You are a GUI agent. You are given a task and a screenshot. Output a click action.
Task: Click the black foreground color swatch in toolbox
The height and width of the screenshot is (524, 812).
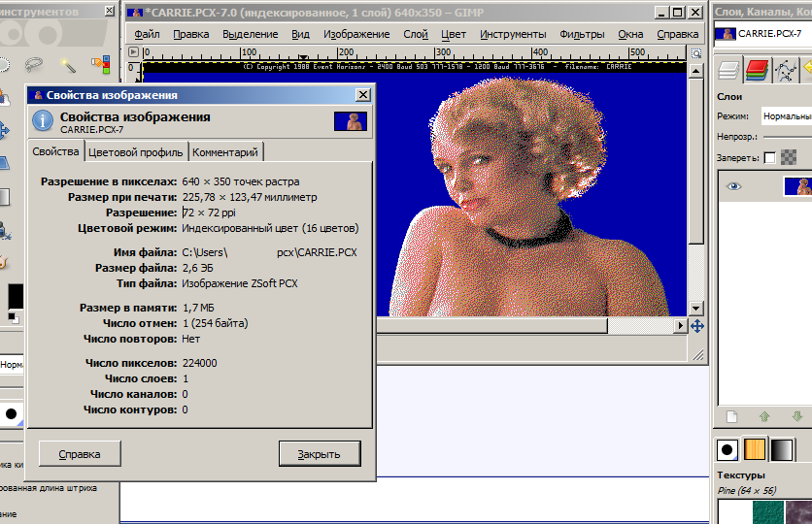15,296
